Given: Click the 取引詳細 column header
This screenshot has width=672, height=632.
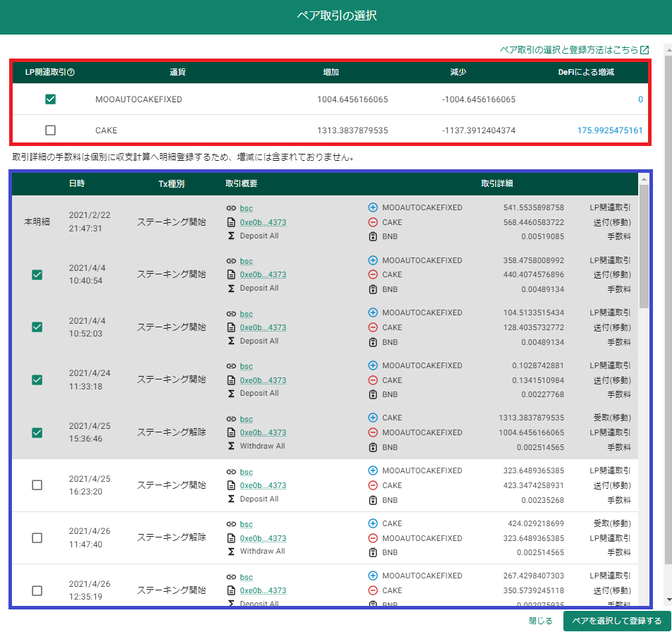Looking at the screenshot, I should pyautogui.click(x=496, y=183).
